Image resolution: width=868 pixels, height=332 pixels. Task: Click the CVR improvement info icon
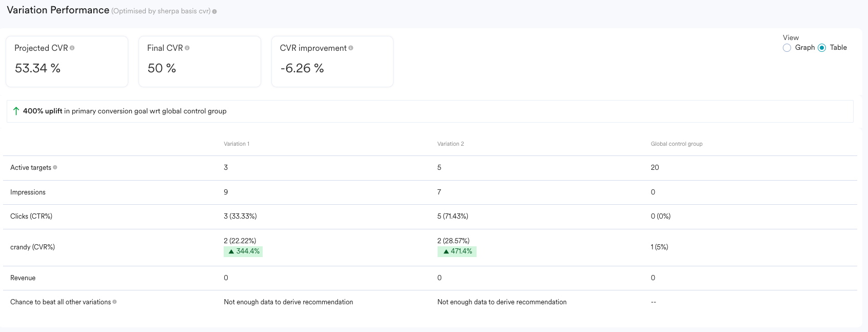tap(351, 48)
